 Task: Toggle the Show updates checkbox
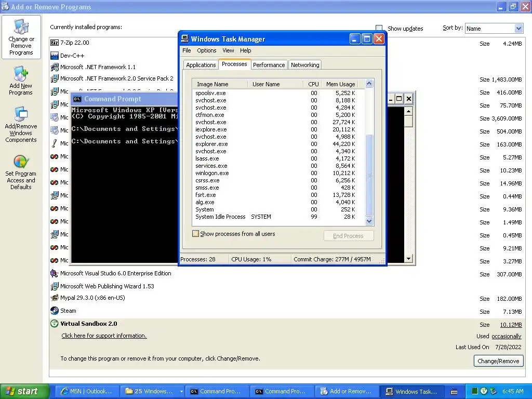pos(379,28)
